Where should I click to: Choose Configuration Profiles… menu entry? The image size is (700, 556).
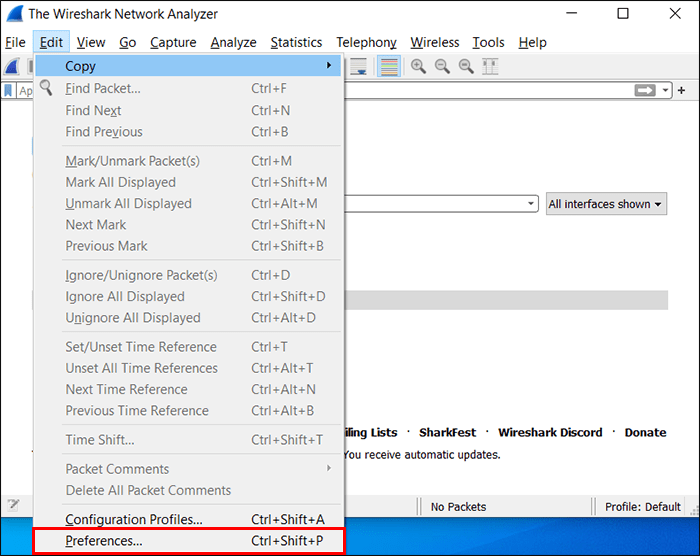click(189, 519)
